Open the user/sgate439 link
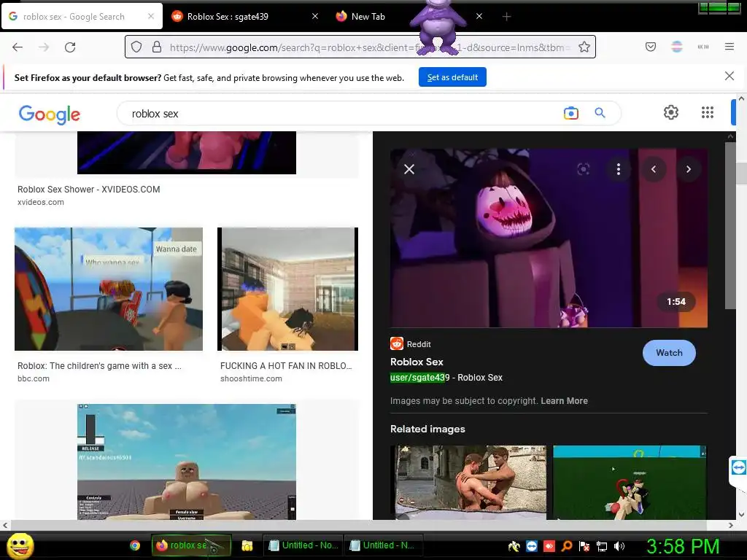Viewport: 747px width, 560px height. pyautogui.click(x=419, y=378)
